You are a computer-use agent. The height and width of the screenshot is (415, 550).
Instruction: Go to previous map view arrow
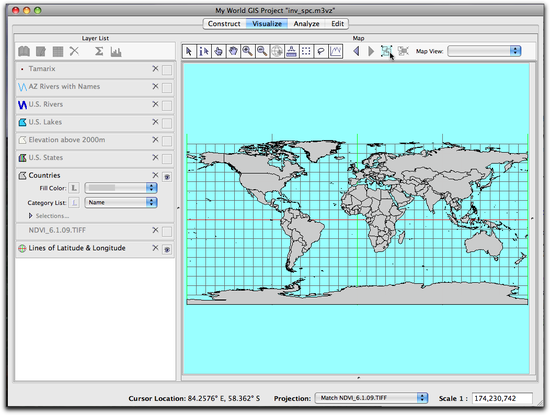pyautogui.click(x=356, y=52)
